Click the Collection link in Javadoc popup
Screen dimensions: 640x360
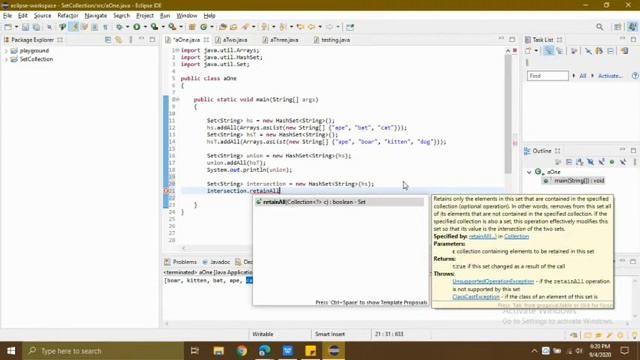point(516,236)
